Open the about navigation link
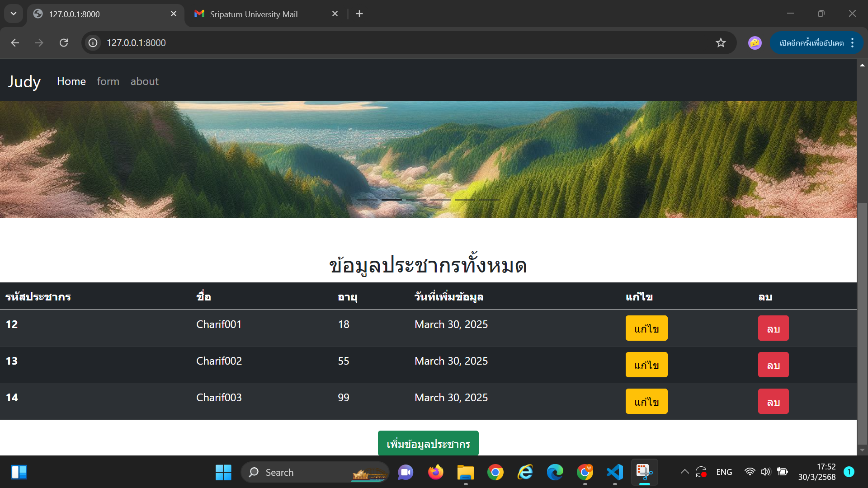Image resolution: width=868 pixels, height=488 pixels. click(144, 81)
